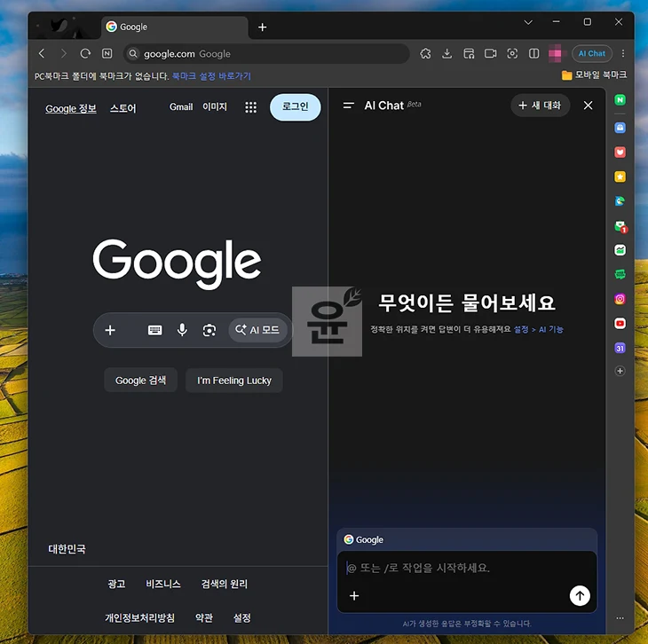
Task: Open the YouTube sidebar icon
Action: [x=620, y=324]
